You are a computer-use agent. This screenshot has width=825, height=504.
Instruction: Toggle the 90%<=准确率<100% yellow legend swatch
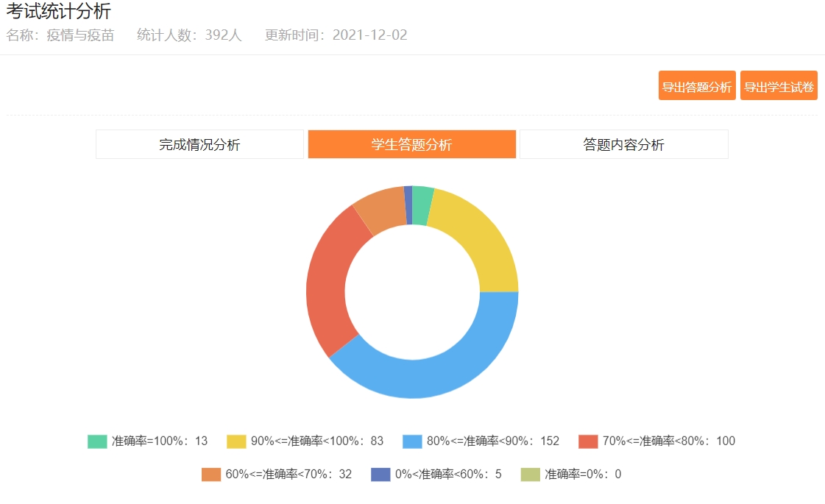pyautogui.click(x=236, y=441)
